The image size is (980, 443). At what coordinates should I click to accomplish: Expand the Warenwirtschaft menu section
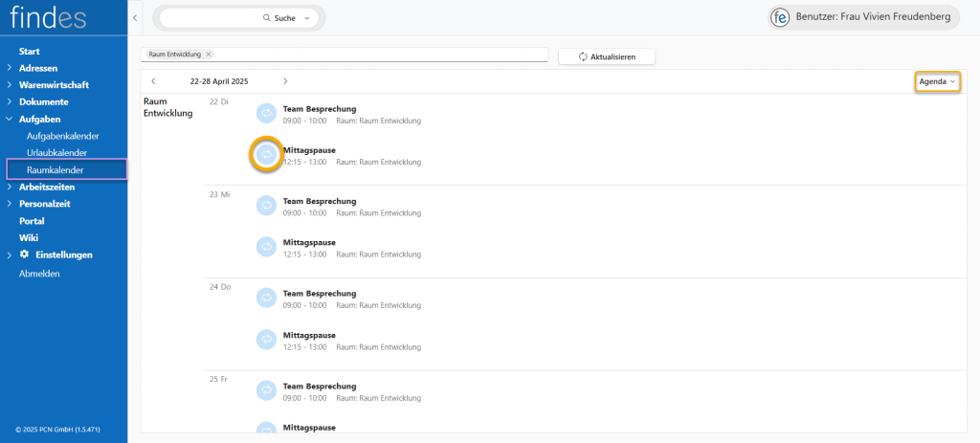[x=9, y=85]
